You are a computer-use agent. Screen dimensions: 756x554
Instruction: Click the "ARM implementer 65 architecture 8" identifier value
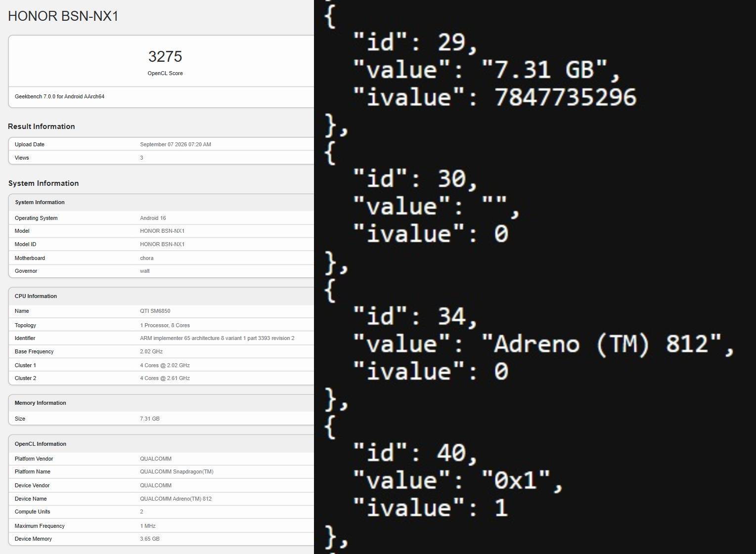217,338
